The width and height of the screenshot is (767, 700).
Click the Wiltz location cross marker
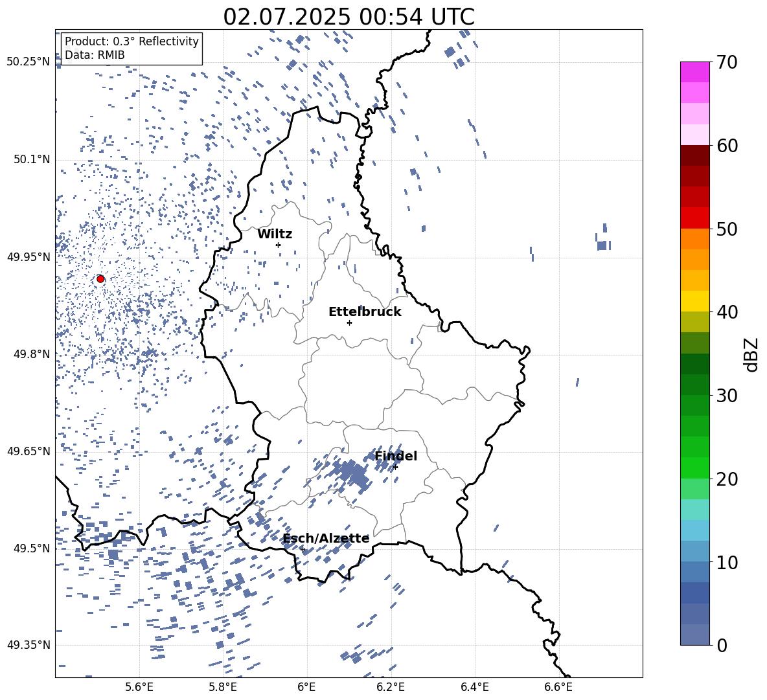(x=279, y=245)
